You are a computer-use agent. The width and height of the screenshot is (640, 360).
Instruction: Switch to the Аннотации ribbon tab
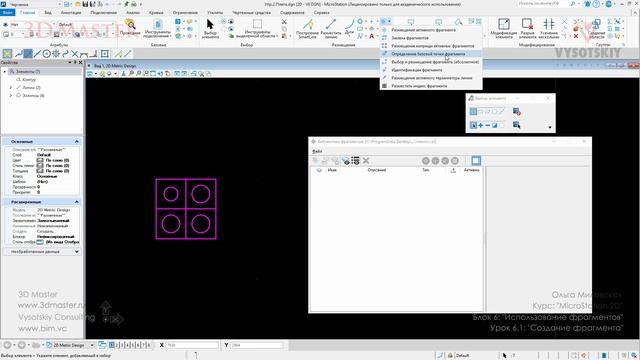(71, 13)
